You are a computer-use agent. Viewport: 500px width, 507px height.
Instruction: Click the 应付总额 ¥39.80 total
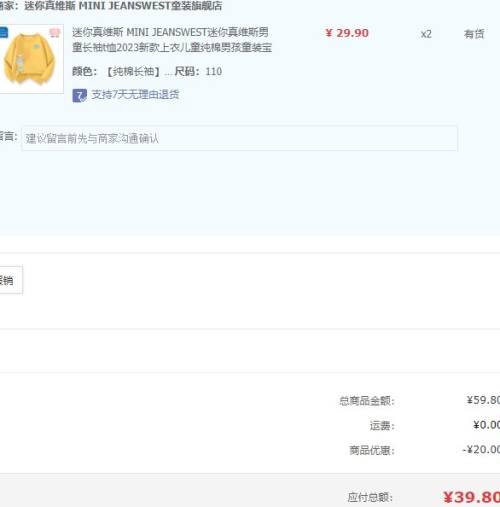click(471, 497)
